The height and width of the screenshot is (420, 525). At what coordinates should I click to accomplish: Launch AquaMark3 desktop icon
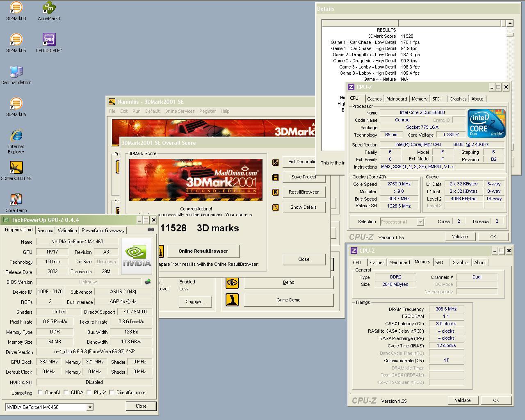[x=49, y=11]
